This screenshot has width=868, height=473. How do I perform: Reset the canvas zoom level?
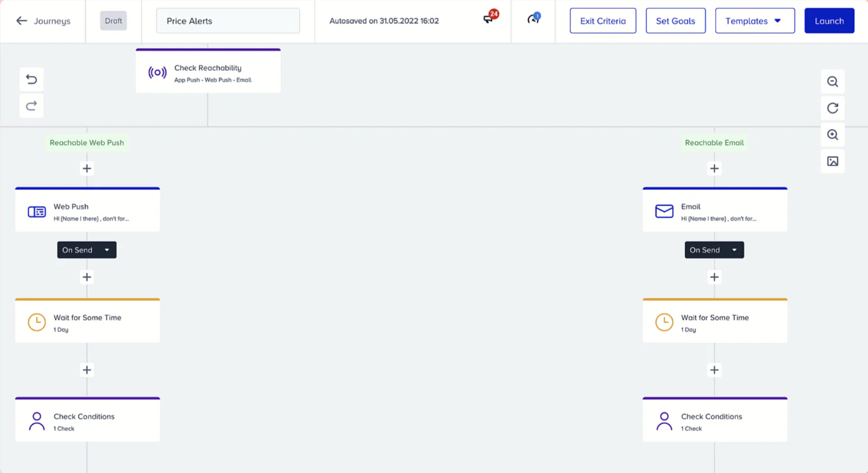click(832, 108)
